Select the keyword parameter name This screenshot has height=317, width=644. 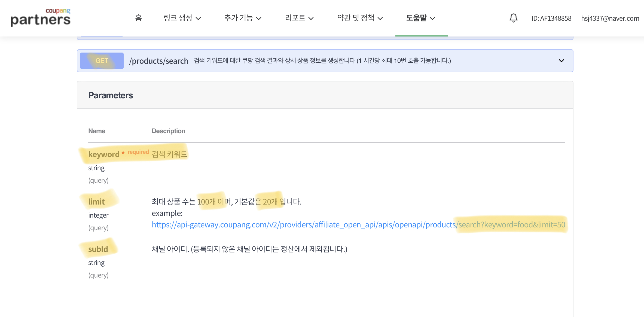[x=104, y=154]
